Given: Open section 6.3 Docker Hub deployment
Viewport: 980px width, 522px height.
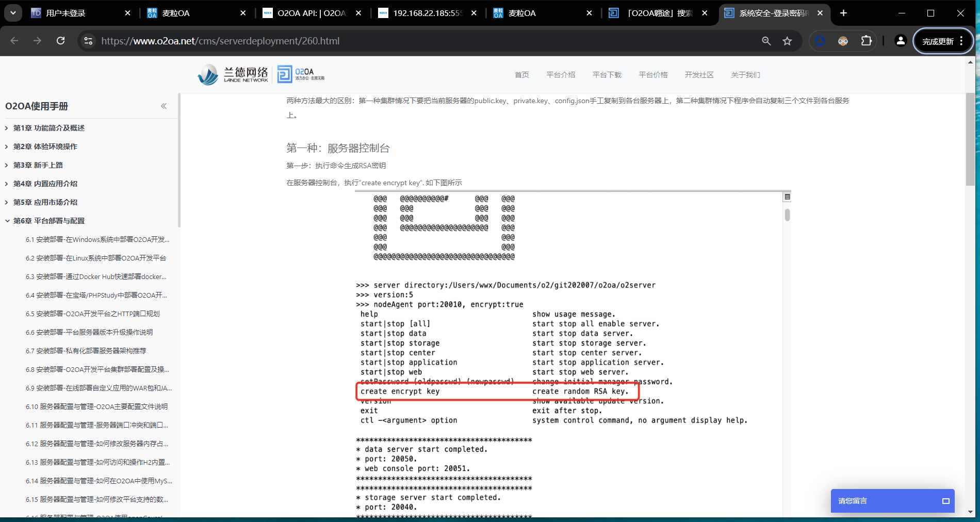Looking at the screenshot, I should pos(96,276).
